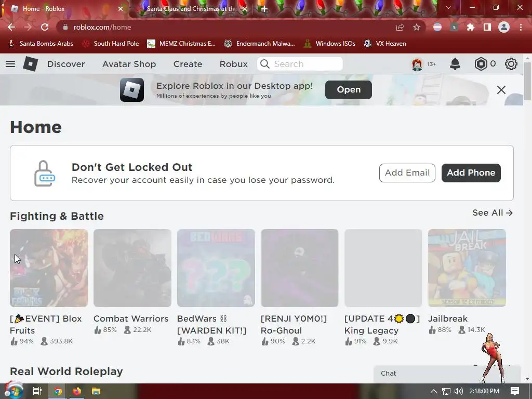Reload the roblox.com page
532x399 pixels.
coord(45,27)
